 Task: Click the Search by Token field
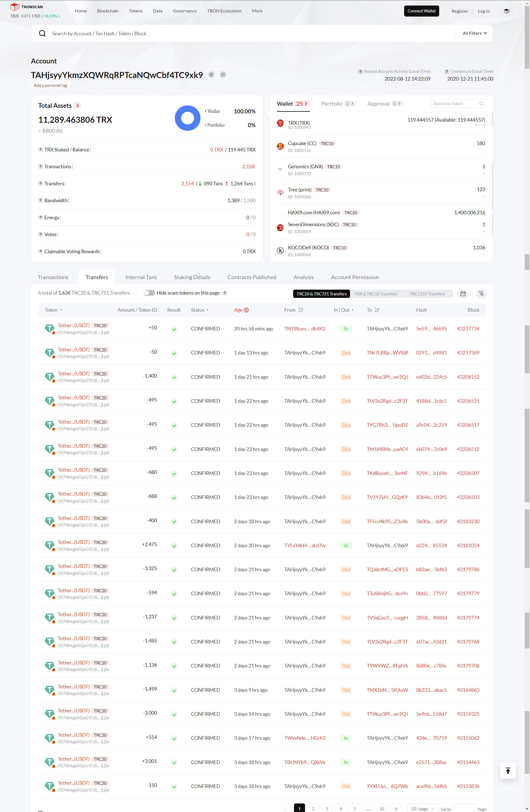(x=458, y=104)
